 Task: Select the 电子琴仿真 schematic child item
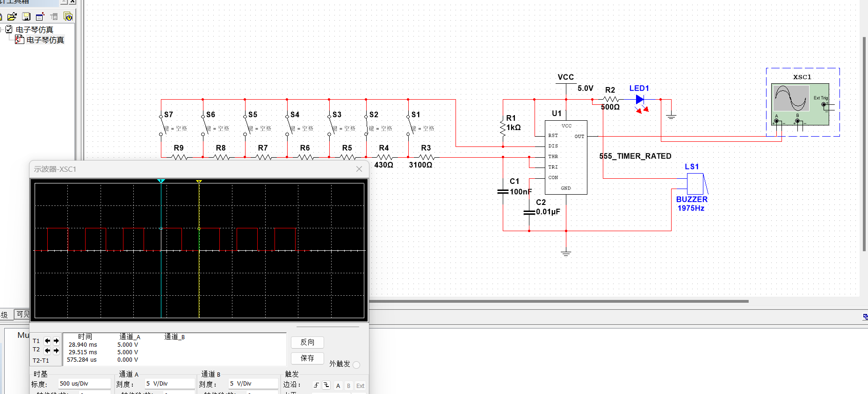[x=45, y=40]
